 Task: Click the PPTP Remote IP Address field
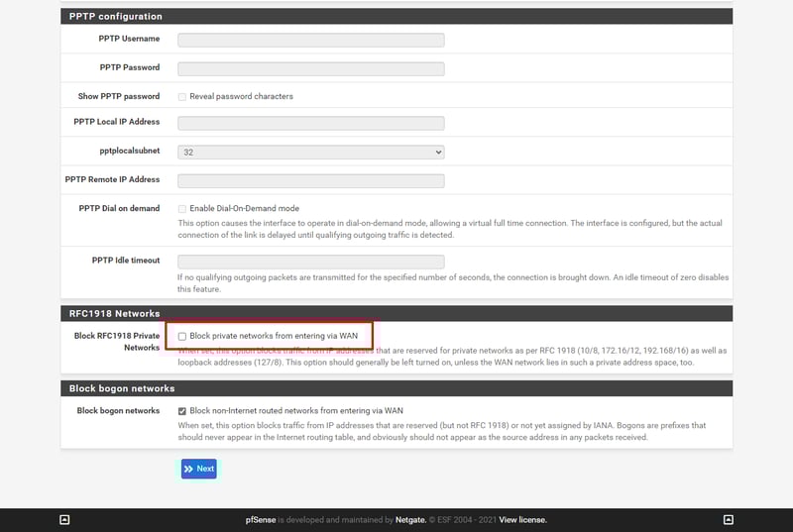310,180
